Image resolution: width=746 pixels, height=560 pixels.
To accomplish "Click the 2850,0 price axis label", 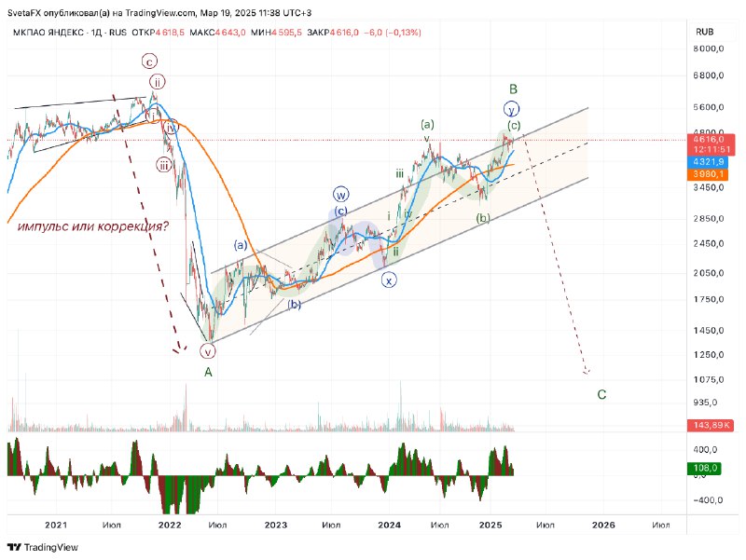I will pyautogui.click(x=709, y=219).
